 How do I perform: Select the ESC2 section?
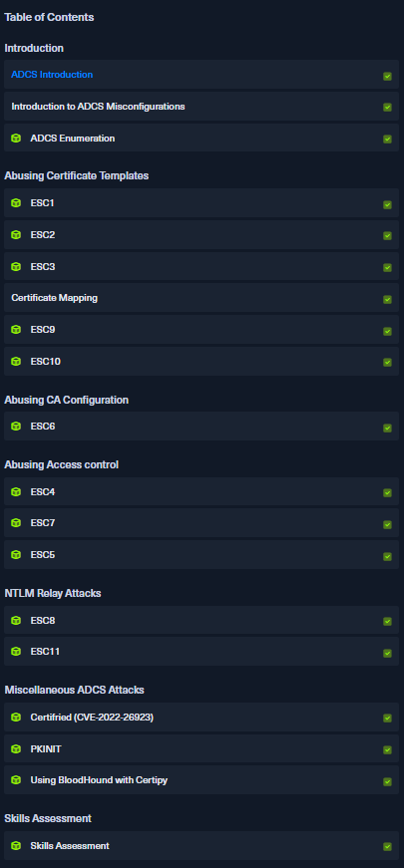point(202,235)
